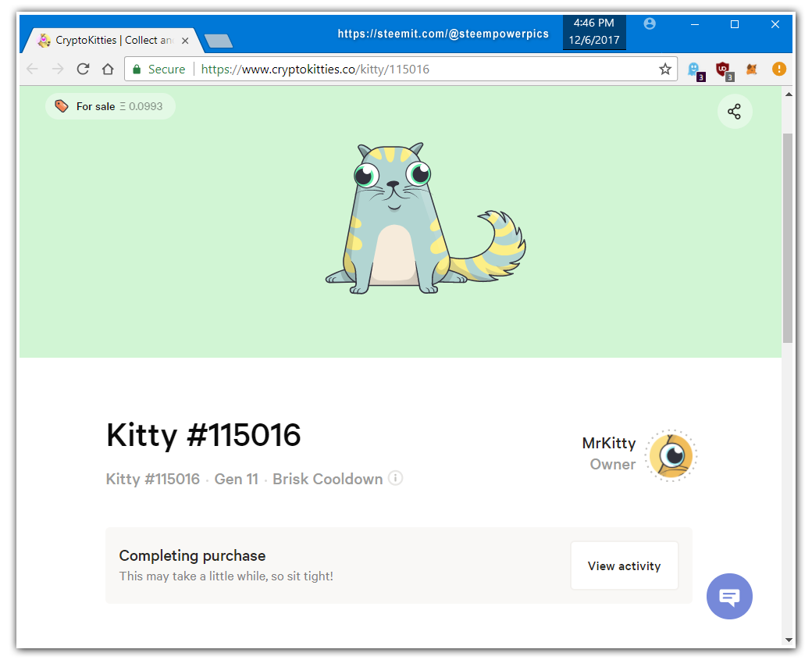Click the orange Chrome alert menu icon
The height and width of the screenshot is (660, 812).
779,69
